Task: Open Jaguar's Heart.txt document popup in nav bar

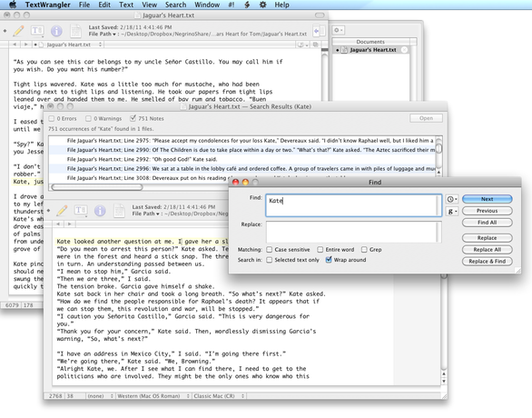Action: point(70,45)
